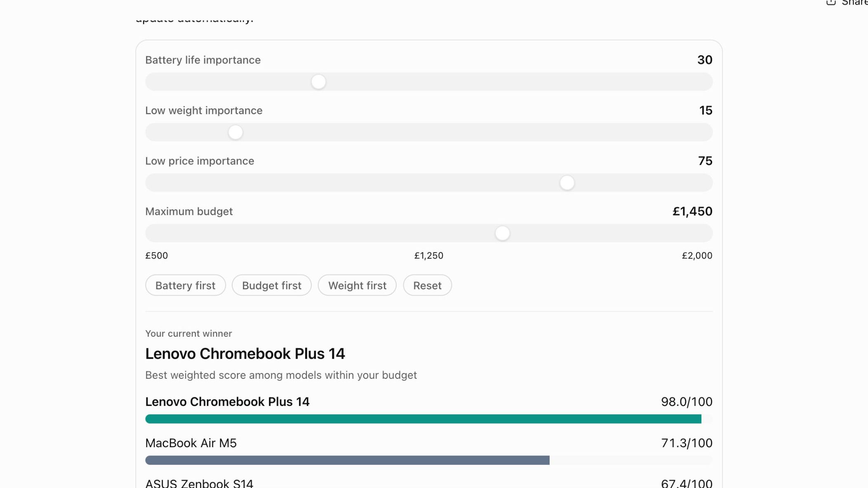Click the 71.3/100 score
The height and width of the screenshot is (488, 868).
(x=687, y=443)
